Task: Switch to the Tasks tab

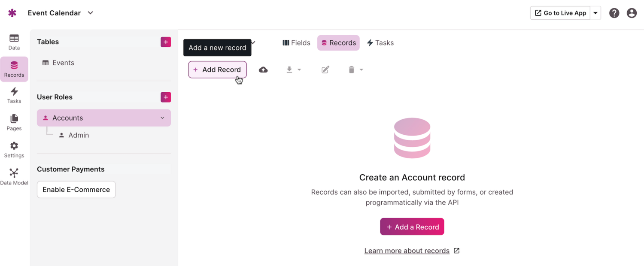Action: pyautogui.click(x=380, y=43)
